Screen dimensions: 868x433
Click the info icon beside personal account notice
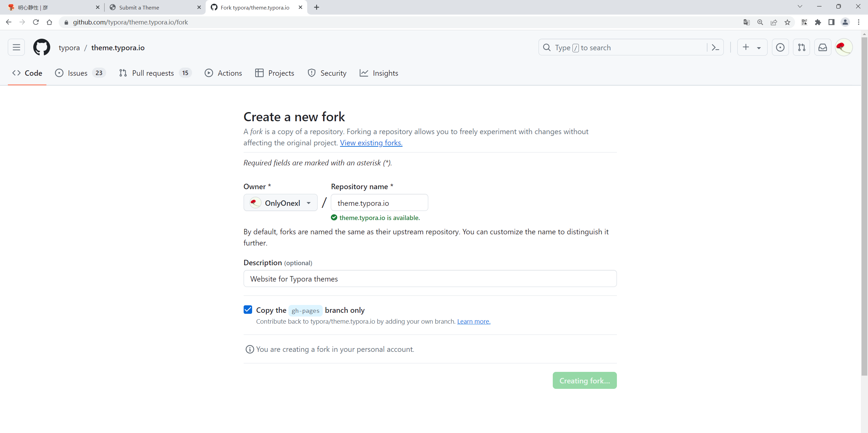point(250,349)
